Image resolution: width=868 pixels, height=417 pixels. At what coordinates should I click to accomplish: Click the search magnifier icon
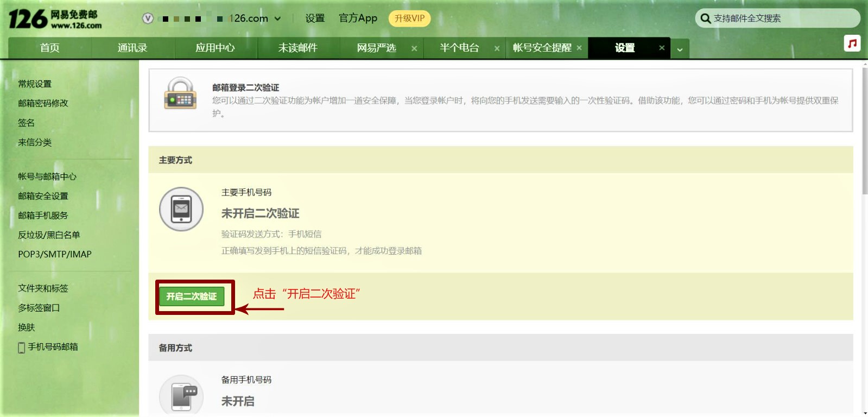click(x=705, y=18)
